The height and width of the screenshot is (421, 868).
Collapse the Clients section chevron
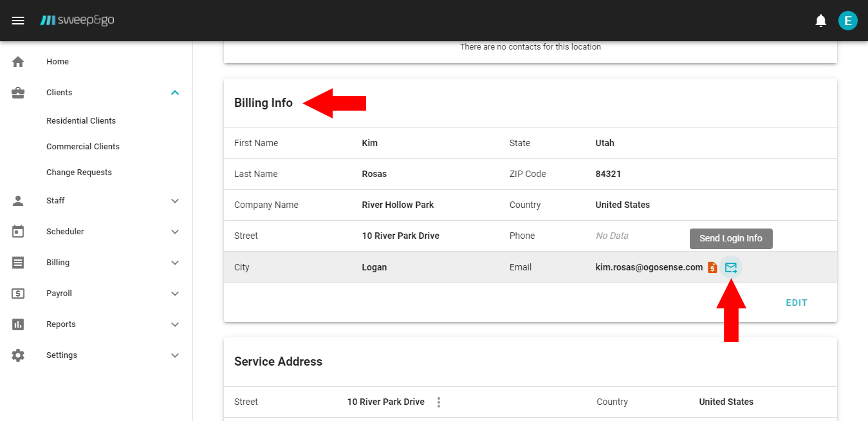point(175,93)
